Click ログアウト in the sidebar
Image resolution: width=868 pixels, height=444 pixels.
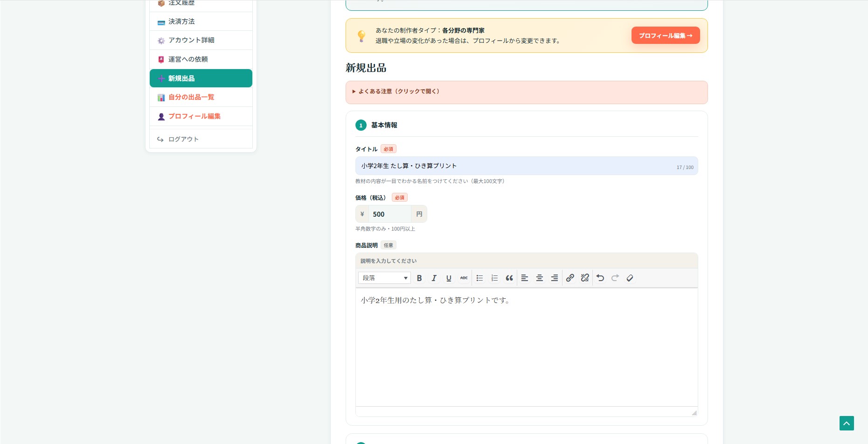[201, 139]
